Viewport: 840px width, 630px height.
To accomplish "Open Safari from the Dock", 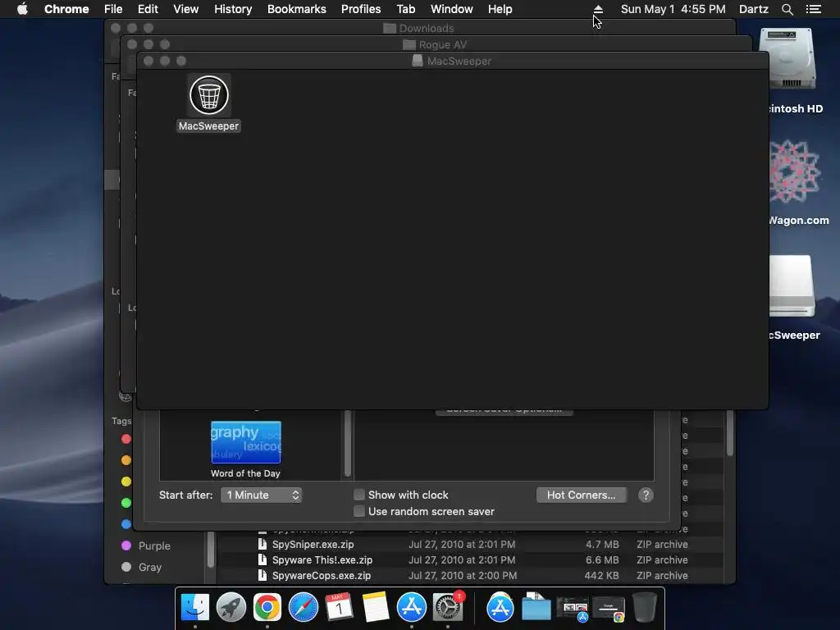I will point(304,608).
